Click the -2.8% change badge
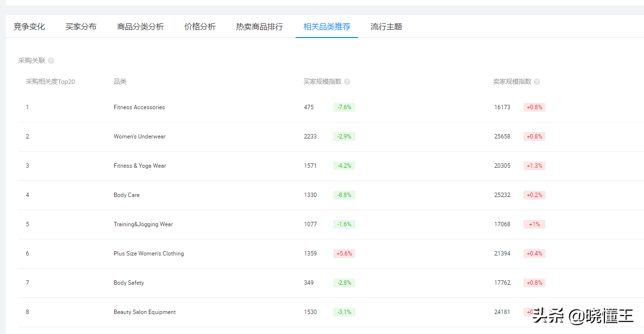 coord(344,283)
